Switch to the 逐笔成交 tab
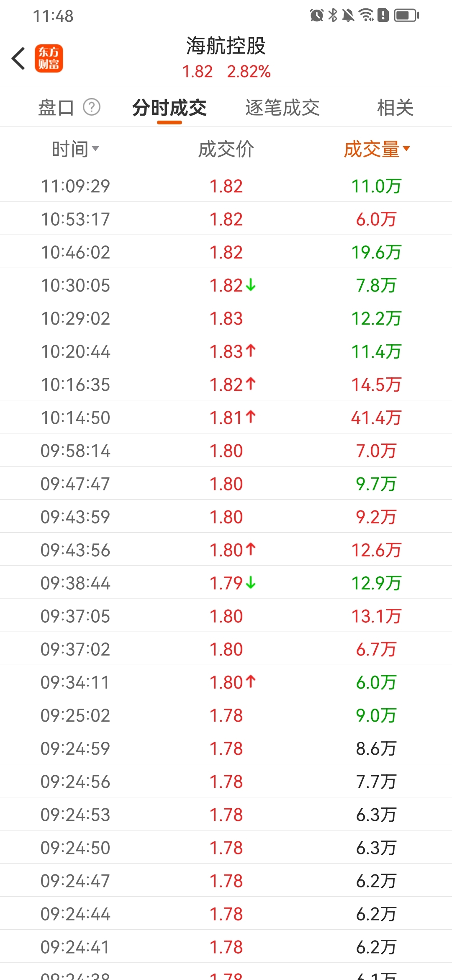Screen dimensions: 452x980 [x=282, y=108]
